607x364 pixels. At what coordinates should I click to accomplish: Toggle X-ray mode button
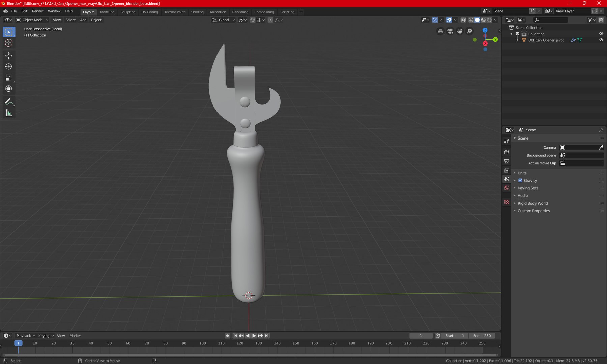click(x=463, y=20)
